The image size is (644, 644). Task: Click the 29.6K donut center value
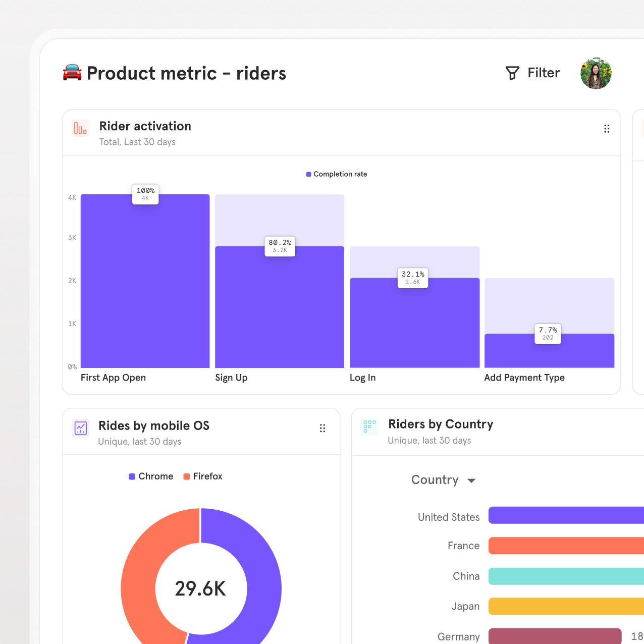[201, 588]
